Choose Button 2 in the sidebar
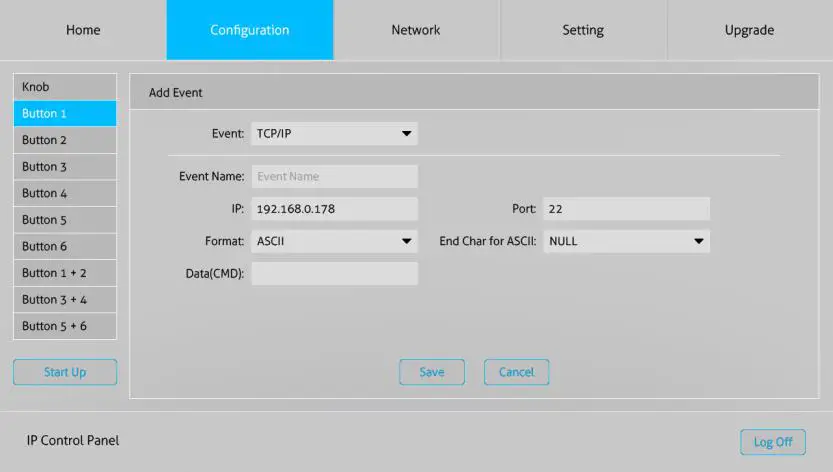This screenshot has width=833, height=472. (x=65, y=140)
